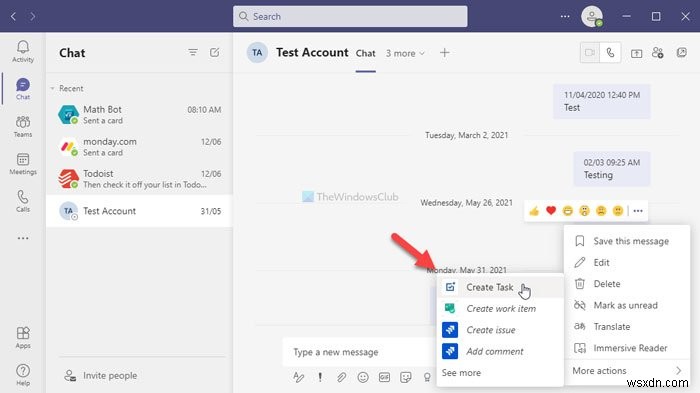The height and width of the screenshot is (393, 700).
Task: Add people to the conversation
Action: [658, 53]
